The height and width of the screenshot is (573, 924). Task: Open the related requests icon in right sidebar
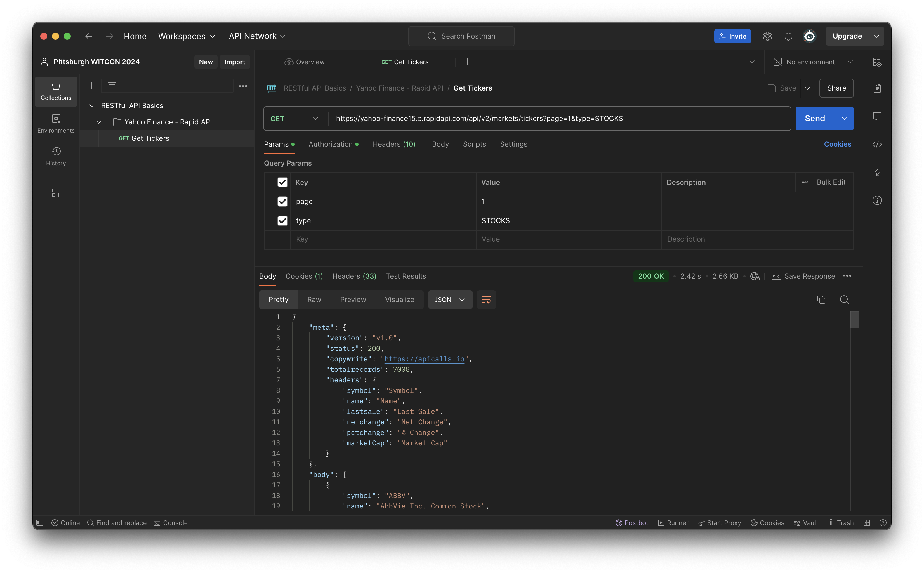(877, 172)
